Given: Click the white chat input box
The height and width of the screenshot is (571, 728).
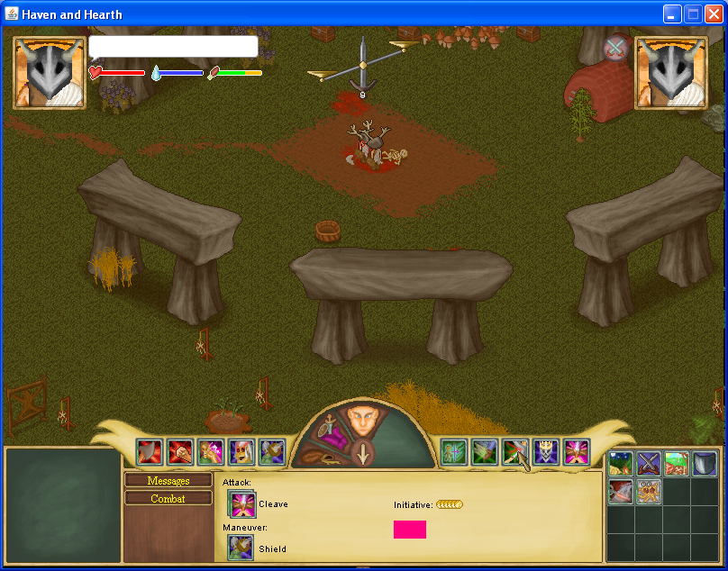Looking at the screenshot, I should coord(173,47).
